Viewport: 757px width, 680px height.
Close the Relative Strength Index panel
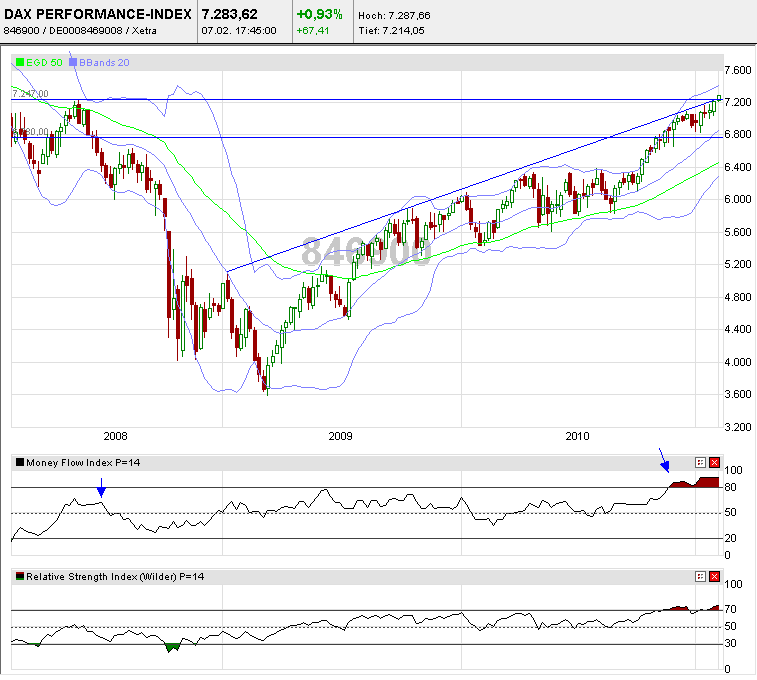(715, 576)
